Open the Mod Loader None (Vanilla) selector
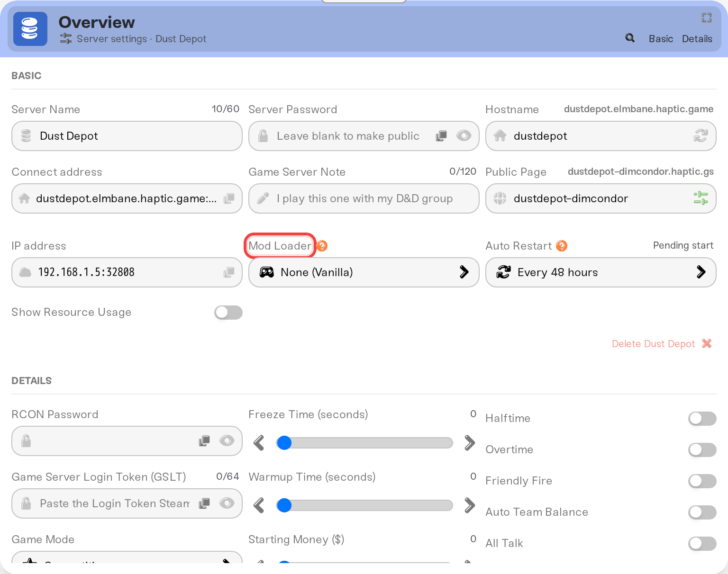Image resolution: width=728 pixels, height=574 pixels. (x=364, y=272)
